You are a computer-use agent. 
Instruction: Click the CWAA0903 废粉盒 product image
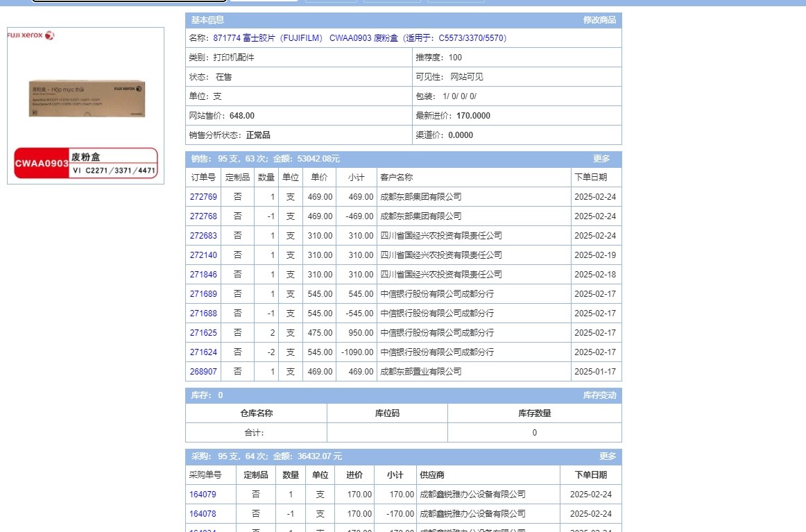click(86, 106)
